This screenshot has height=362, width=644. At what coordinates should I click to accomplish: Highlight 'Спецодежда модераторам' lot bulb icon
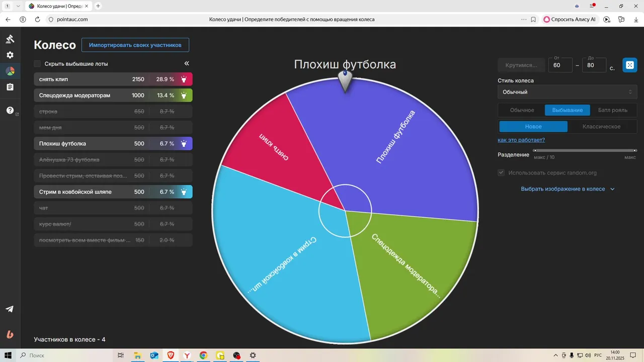[184, 96]
